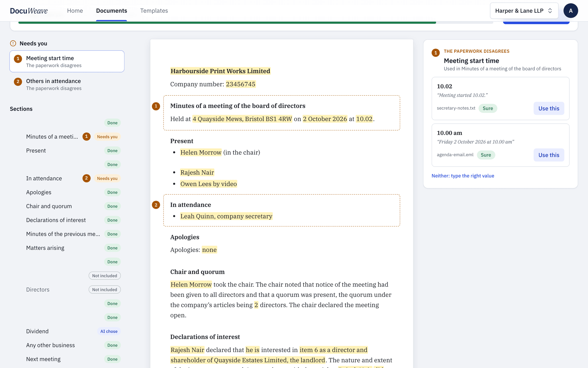Click Neither: type the right value link

point(463,176)
